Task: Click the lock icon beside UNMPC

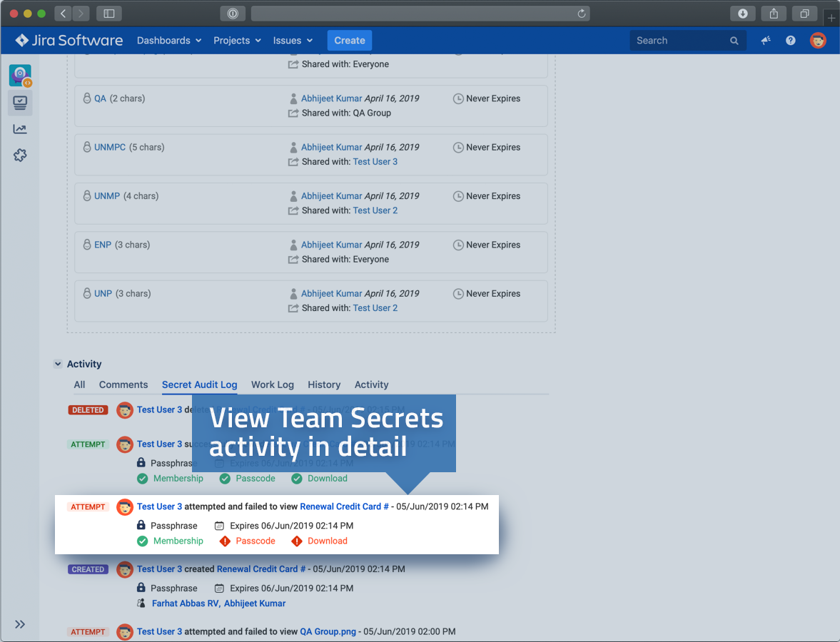Action: [x=87, y=147]
